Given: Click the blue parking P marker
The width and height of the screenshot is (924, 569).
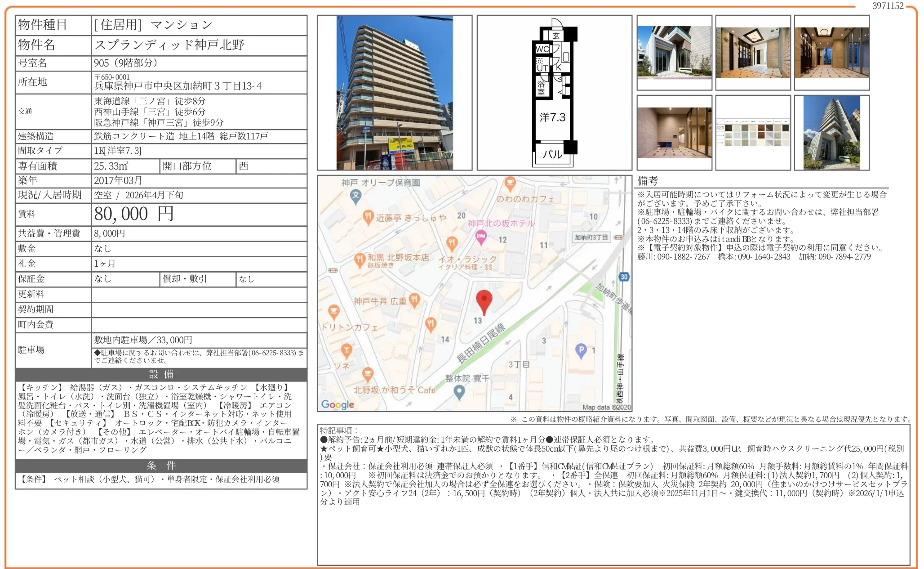Looking at the screenshot, I should (581, 350).
